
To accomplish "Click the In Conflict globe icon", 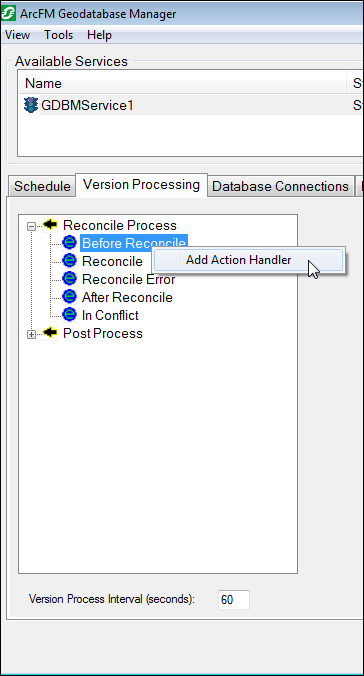I will click(69, 315).
